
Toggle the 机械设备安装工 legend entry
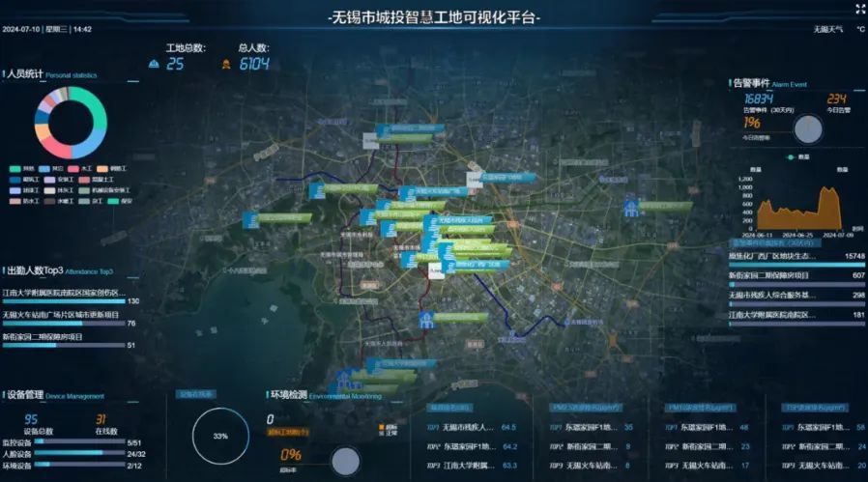click(x=103, y=190)
